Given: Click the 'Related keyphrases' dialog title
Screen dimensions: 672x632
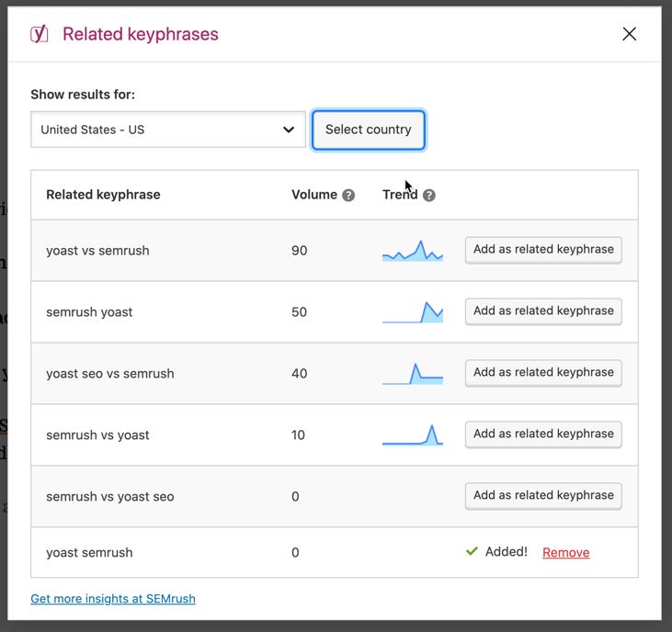Looking at the screenshot, I should click(x=141, y=34).
